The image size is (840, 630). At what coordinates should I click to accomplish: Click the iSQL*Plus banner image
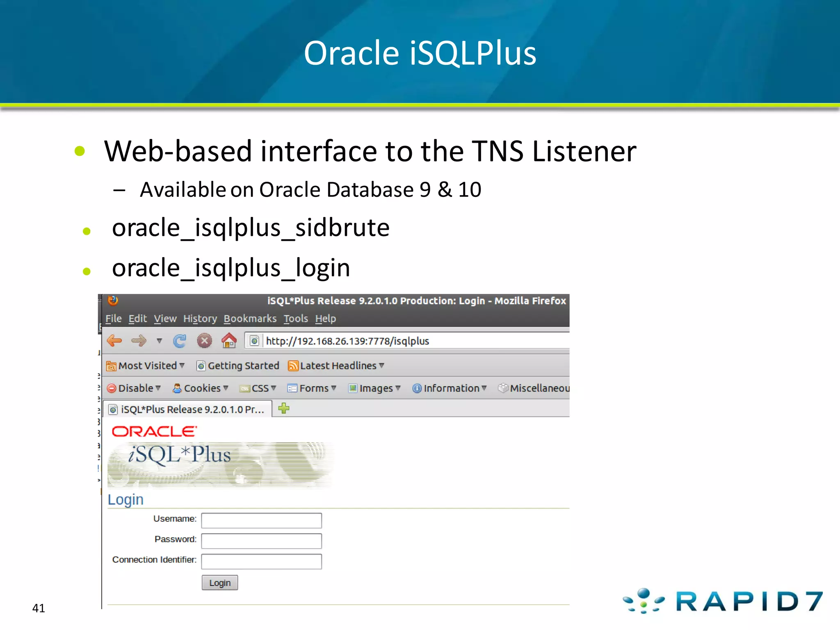point(221,465)
